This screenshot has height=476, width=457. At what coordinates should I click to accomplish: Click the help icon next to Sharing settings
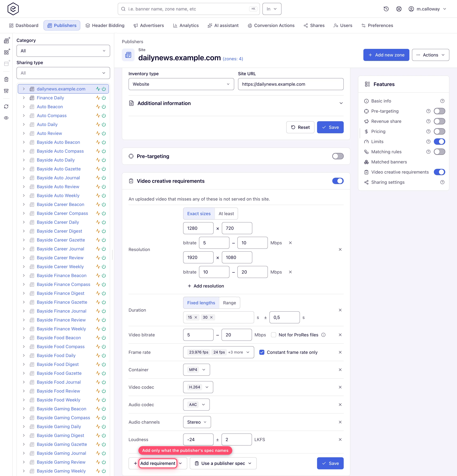click(442, 182)
